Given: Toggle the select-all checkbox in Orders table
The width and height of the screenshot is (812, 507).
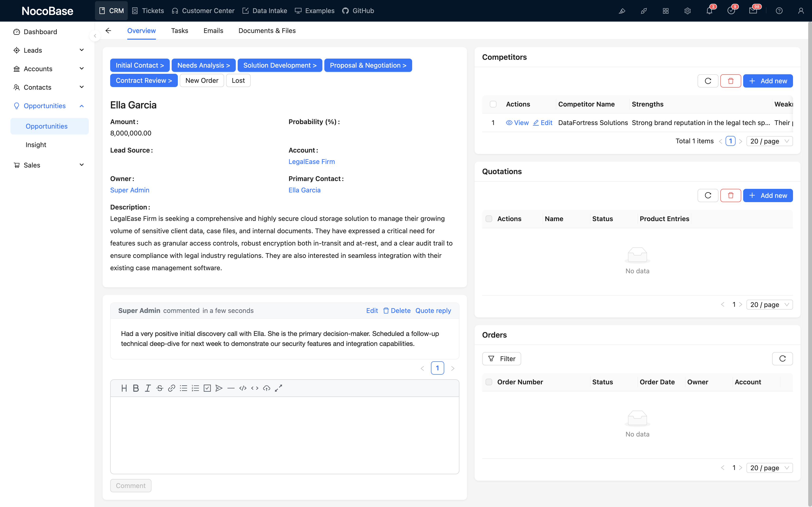Looking at the screenshot, I should pyautogui.click(x=489, y=382).
